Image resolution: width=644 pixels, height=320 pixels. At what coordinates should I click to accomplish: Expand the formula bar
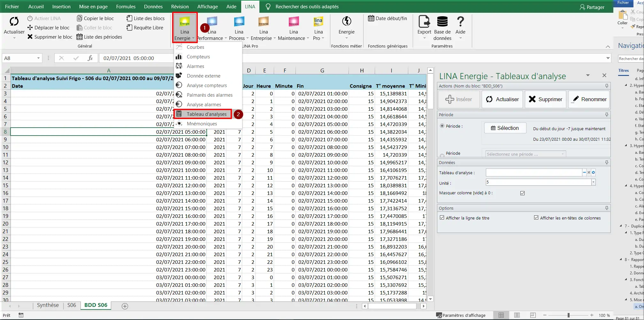click(608, 58)
